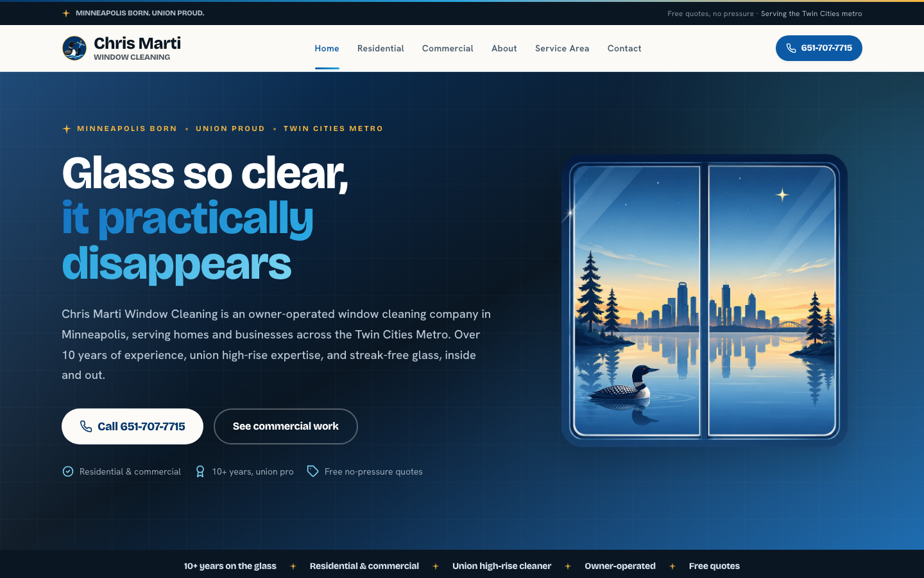Click the phone icon beside Call 651-707-7715
Viewport: 924px width, 578px height.
(x=86, y=426)
